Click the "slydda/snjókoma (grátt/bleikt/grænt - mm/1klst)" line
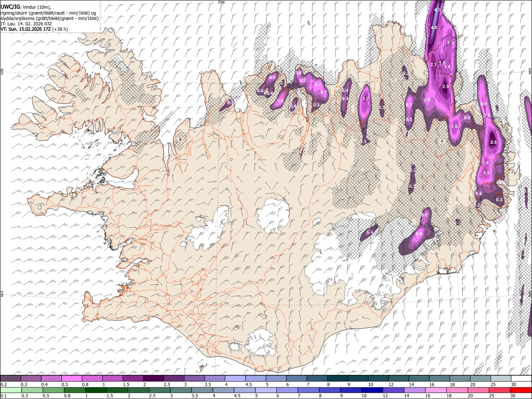Screen dimensions: 532x399 (x=49, y=18)
